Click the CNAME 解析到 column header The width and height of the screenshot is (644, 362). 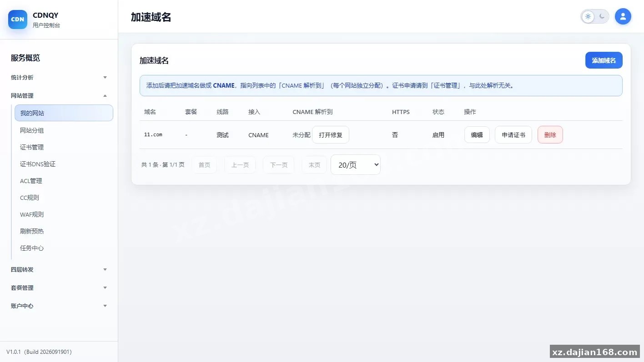click(313, 112)
